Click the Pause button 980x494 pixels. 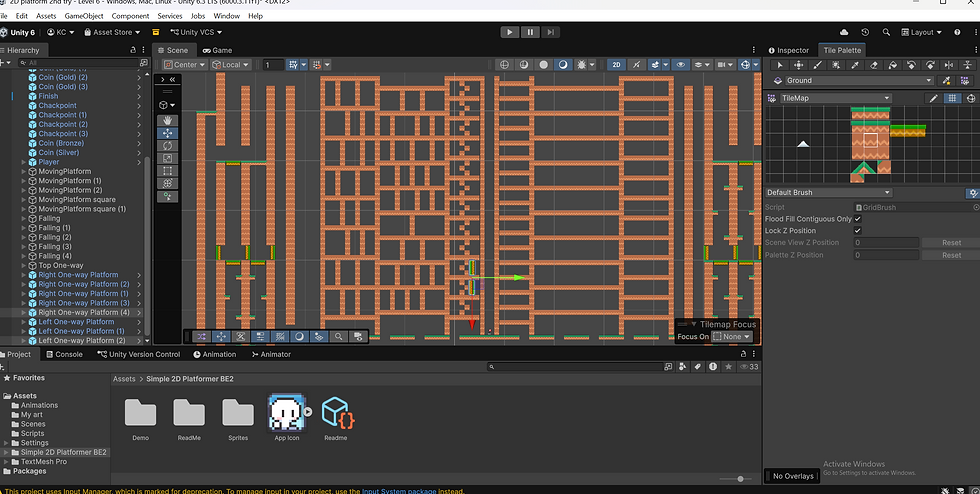(530, 32)
